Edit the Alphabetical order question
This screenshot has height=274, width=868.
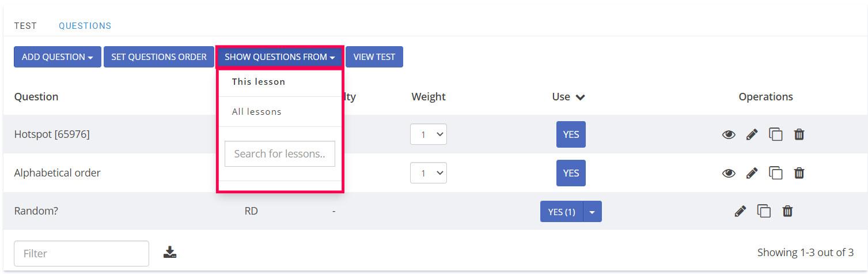pyautogui.click(x=752, y=173)
